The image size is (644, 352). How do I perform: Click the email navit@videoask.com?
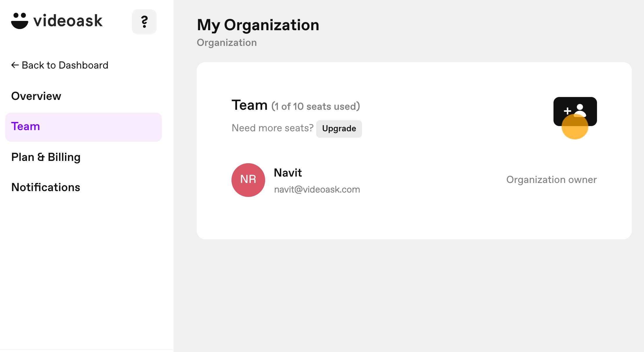coord(317,190)
